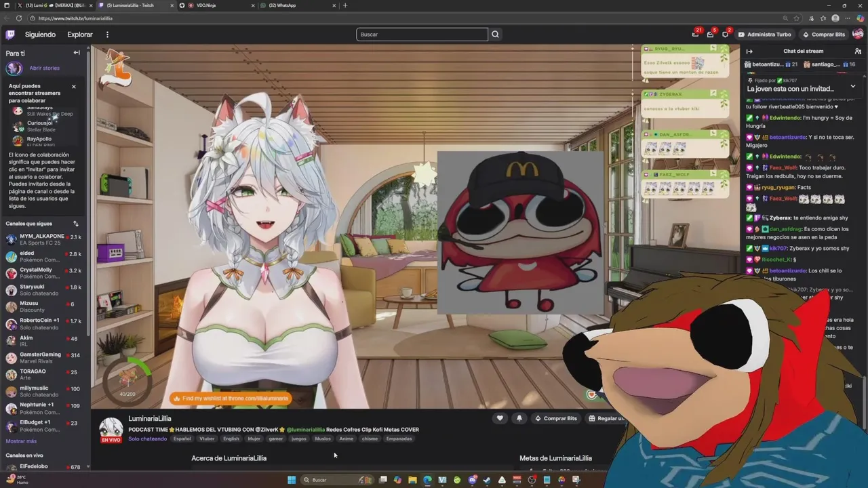Viewport: 868px width, 488px height.
Task: Collapse the stream chat panel arrow
Action: pos(749,52)
